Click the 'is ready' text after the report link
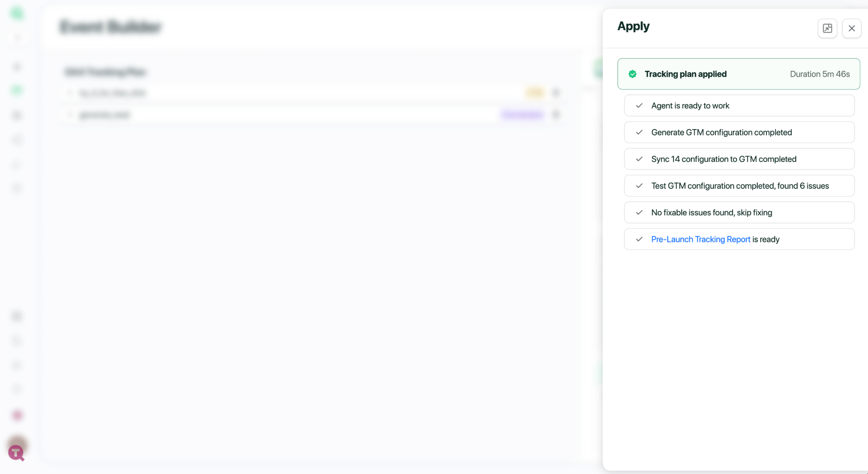 point(766,239)
